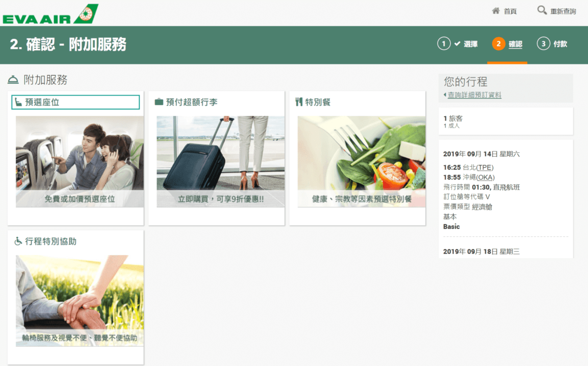Click the 16:25 departure time

(x=452, y=167)
